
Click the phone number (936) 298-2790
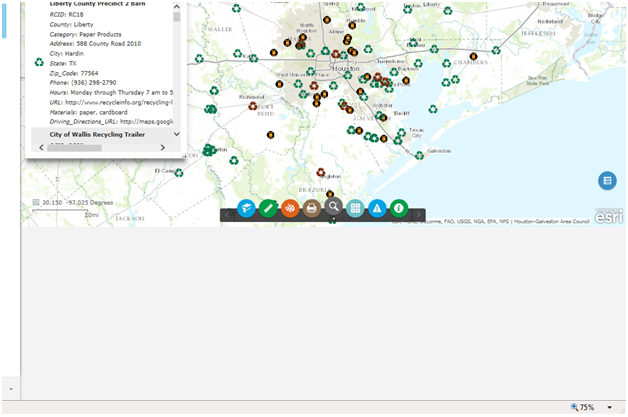94,83
